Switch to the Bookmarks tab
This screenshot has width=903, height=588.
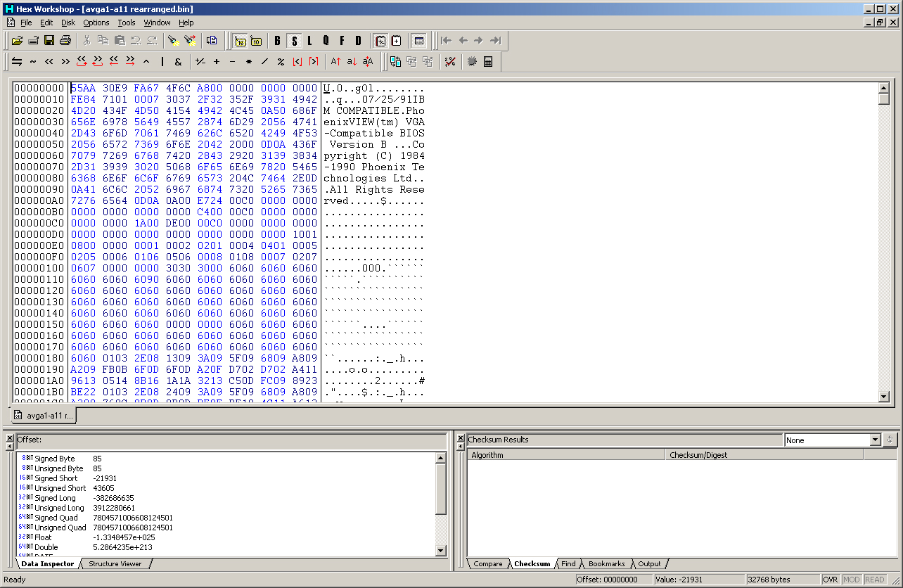[606, 564]
